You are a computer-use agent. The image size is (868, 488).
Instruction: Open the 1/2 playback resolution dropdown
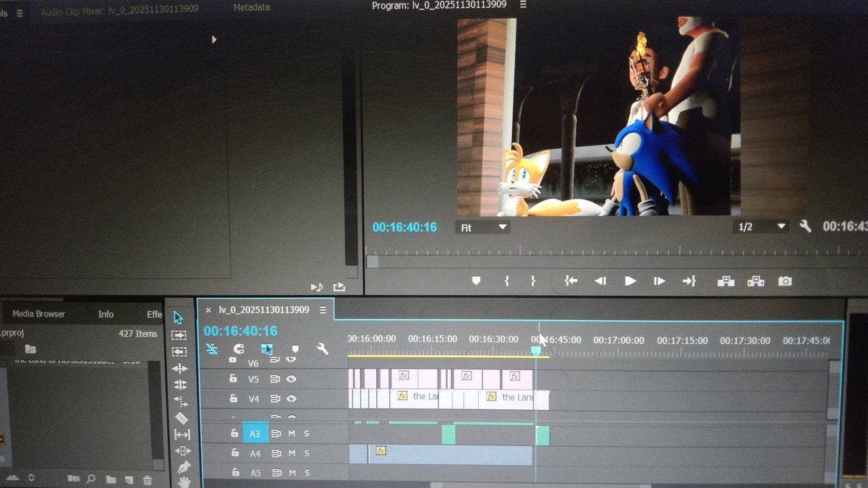point(761,227)
